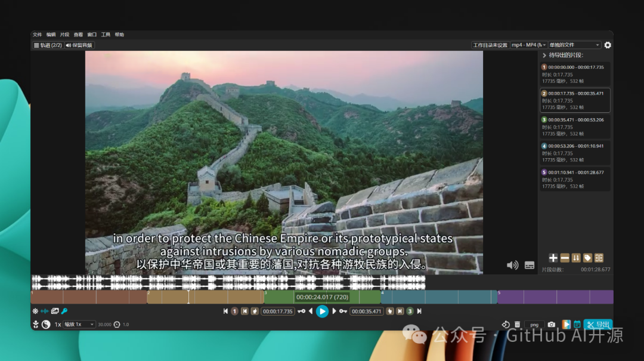Click the previous segment badge numbered 1
Viewport: 644px width, 361px height.
234,311
